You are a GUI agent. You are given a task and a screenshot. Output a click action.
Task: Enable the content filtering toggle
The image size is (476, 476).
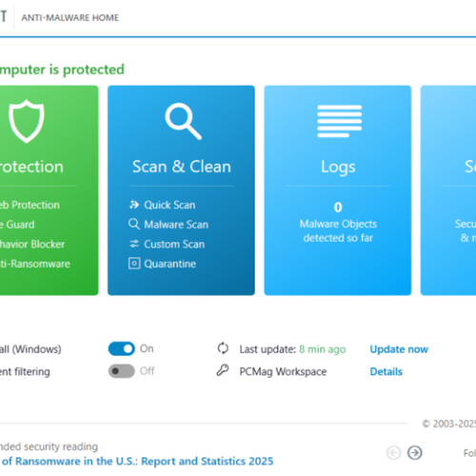(122, 371)
